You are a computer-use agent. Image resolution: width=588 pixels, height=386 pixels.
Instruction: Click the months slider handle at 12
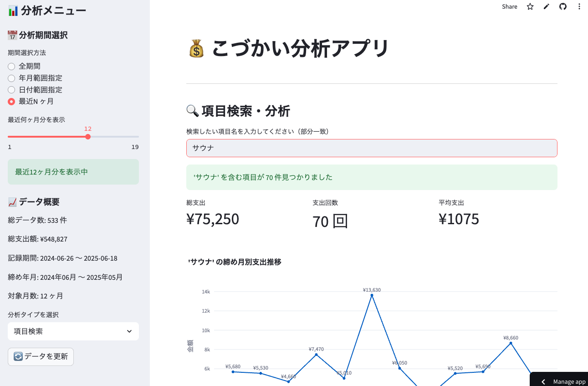tap(88, 137)
